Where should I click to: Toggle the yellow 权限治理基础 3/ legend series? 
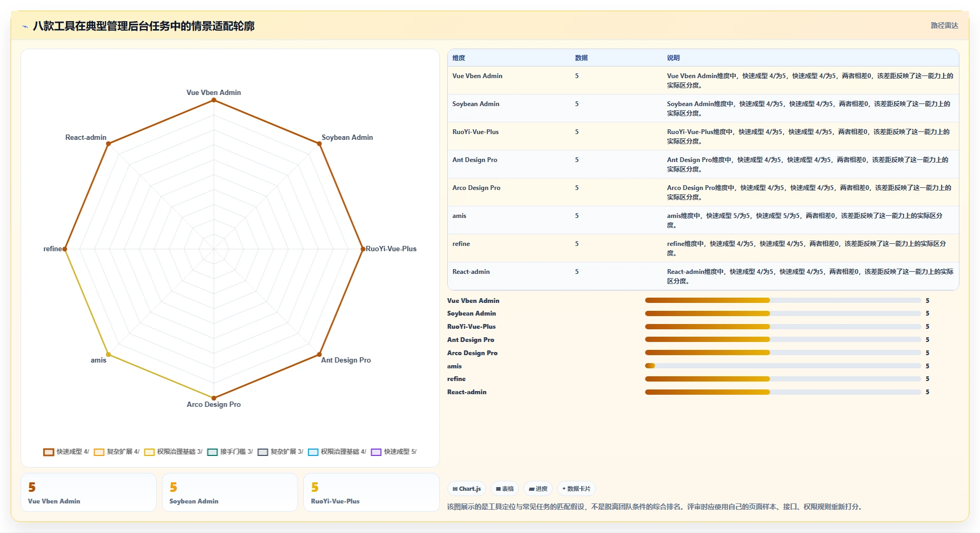[173, 452]
